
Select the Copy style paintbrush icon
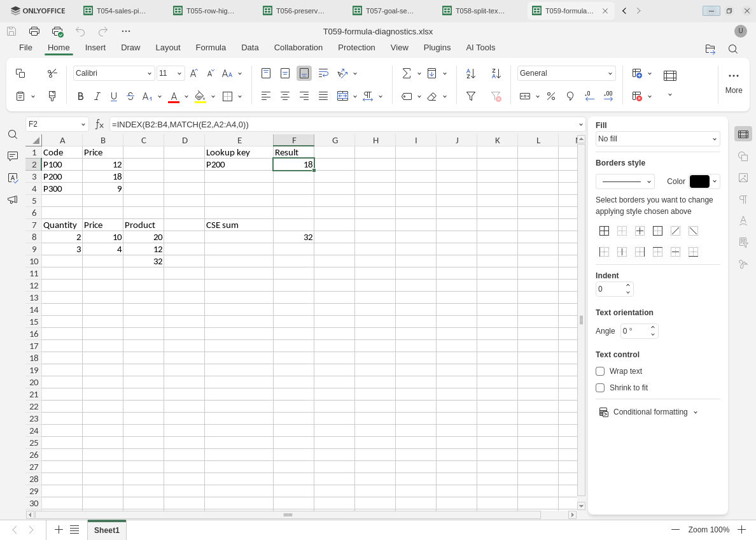coord(52,97)
